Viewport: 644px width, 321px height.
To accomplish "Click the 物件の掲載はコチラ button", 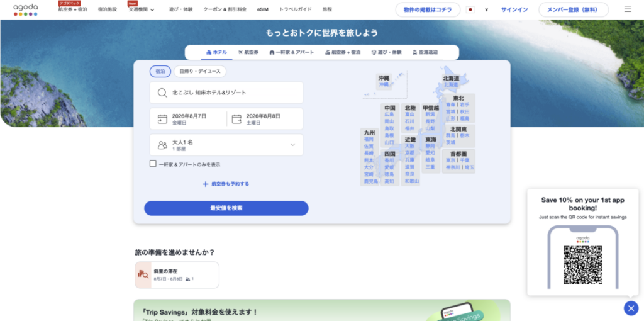I will tap(428, 9).
